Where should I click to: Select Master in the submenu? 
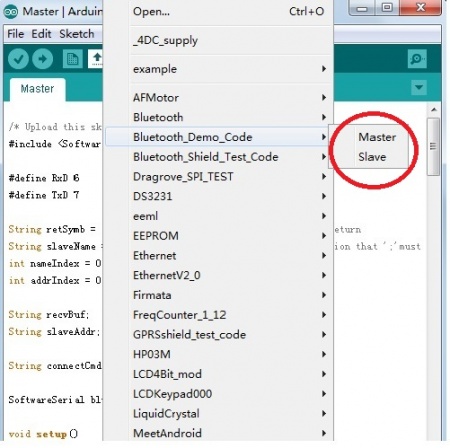(x=377, y=137)
